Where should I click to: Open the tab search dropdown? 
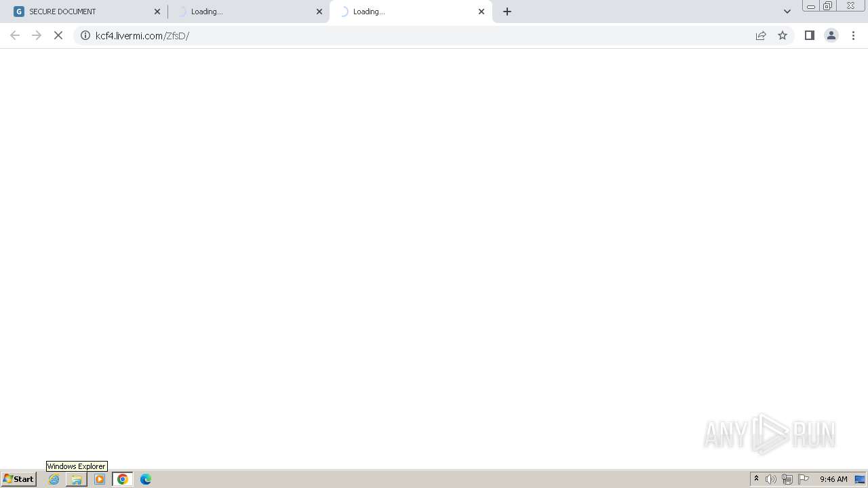(x=787, y=12)
